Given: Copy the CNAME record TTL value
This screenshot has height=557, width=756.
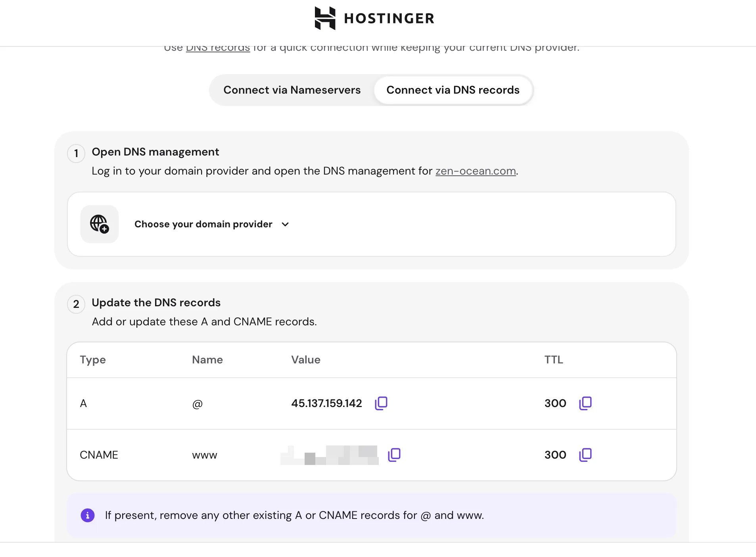Looking at the screenshot, I should (585, 455).
